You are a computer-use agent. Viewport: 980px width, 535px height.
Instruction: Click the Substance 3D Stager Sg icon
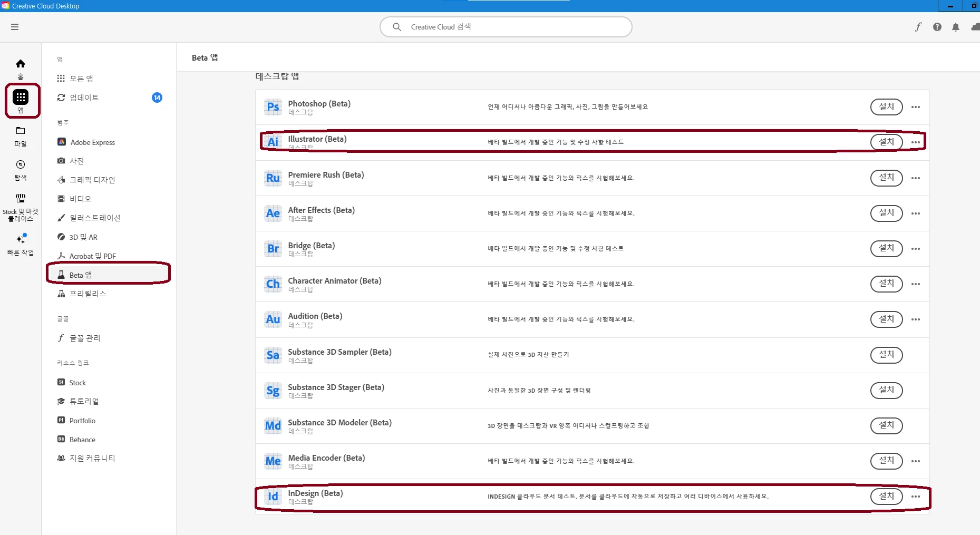point(273,391)
